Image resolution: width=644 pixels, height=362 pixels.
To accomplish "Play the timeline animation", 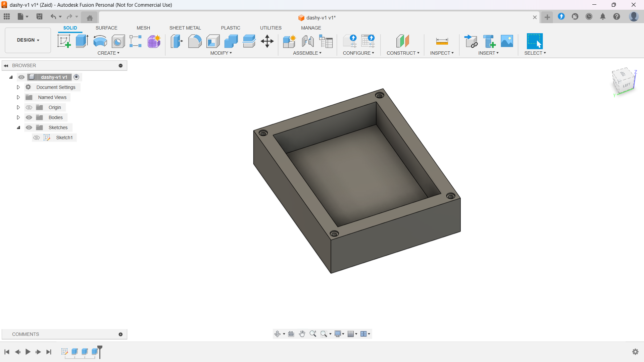I will click(x=28, y=352).
